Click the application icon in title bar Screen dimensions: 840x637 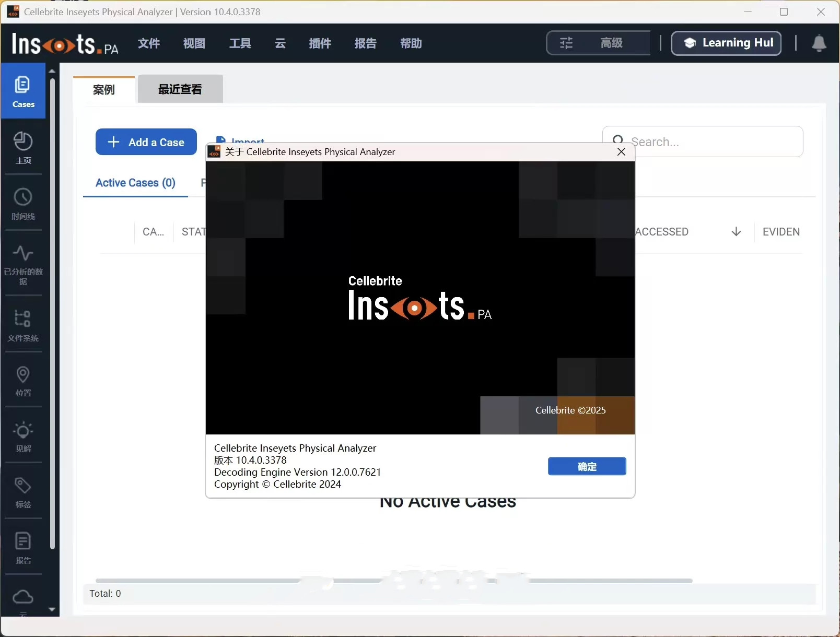click(13, 11)
